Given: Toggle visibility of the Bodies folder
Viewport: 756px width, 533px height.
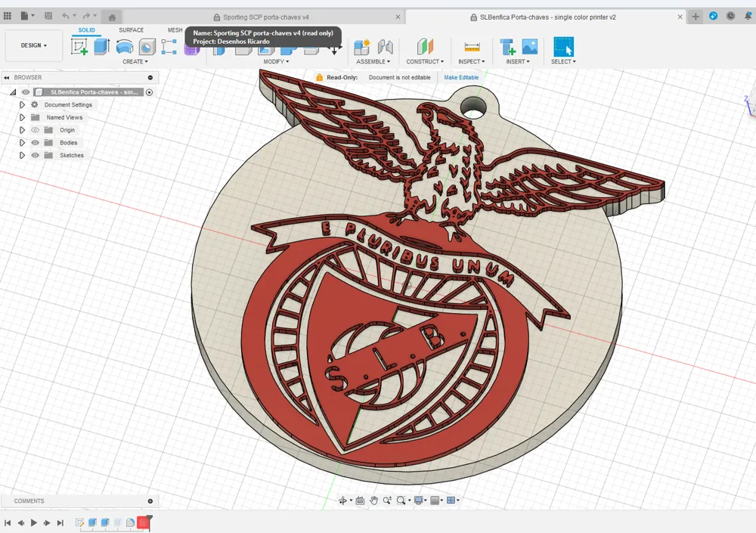Looking at the screenshot, I should point(35,142).
